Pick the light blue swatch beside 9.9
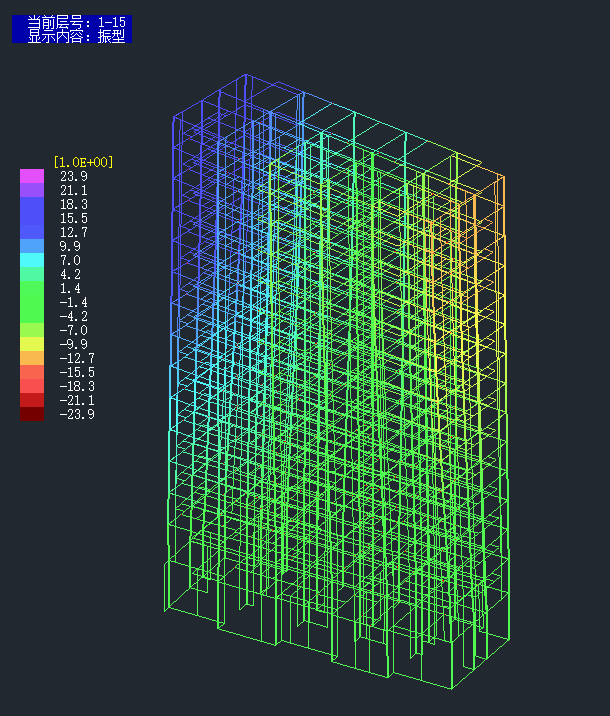This screenshot has width=610, height=716. click(x=32, y=246)
